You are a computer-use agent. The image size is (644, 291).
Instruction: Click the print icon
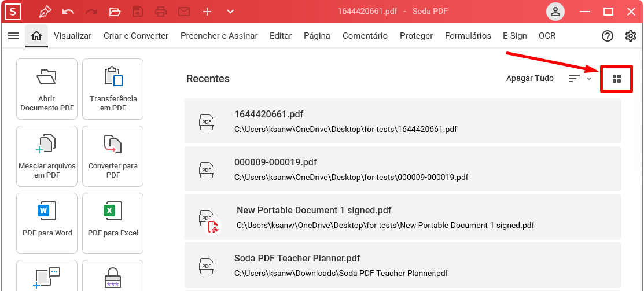click(161, 12)
